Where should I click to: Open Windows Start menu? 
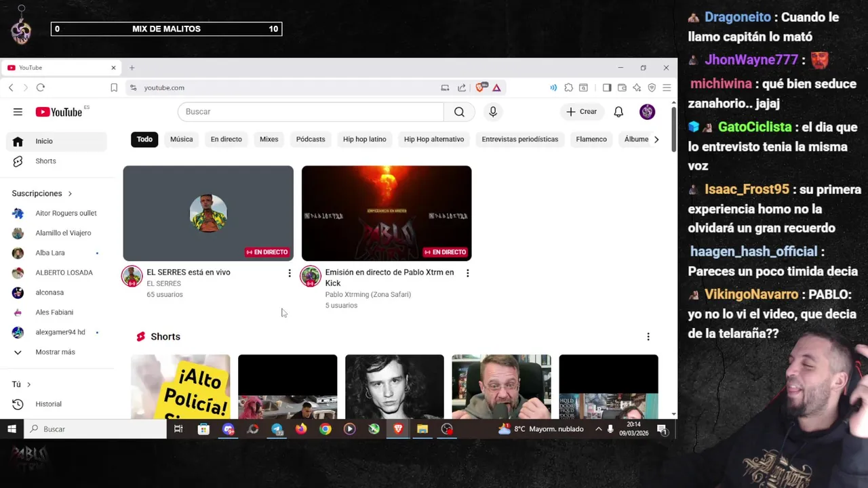pos(12,429)
